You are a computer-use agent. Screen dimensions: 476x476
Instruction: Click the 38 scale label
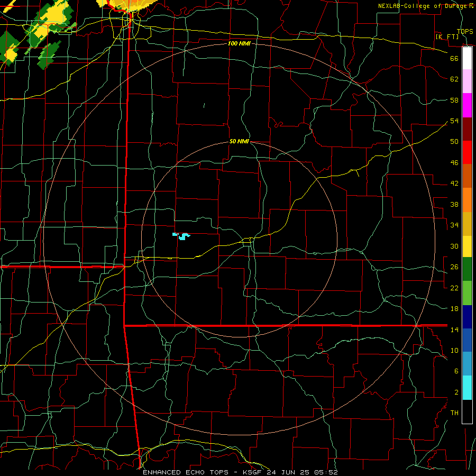point(454,204)
